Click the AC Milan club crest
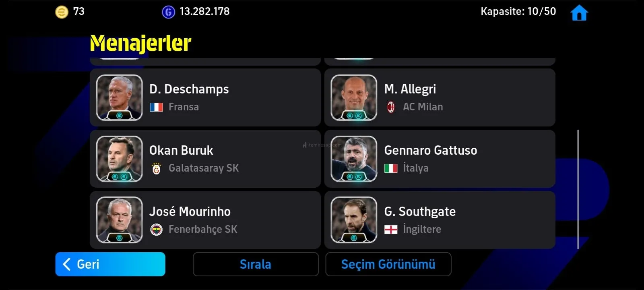644x290 pixels. (390, 107)
